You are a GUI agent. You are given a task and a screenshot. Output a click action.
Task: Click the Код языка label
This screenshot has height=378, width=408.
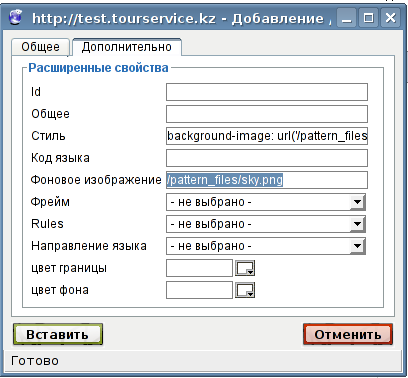[x=60, y=158]
